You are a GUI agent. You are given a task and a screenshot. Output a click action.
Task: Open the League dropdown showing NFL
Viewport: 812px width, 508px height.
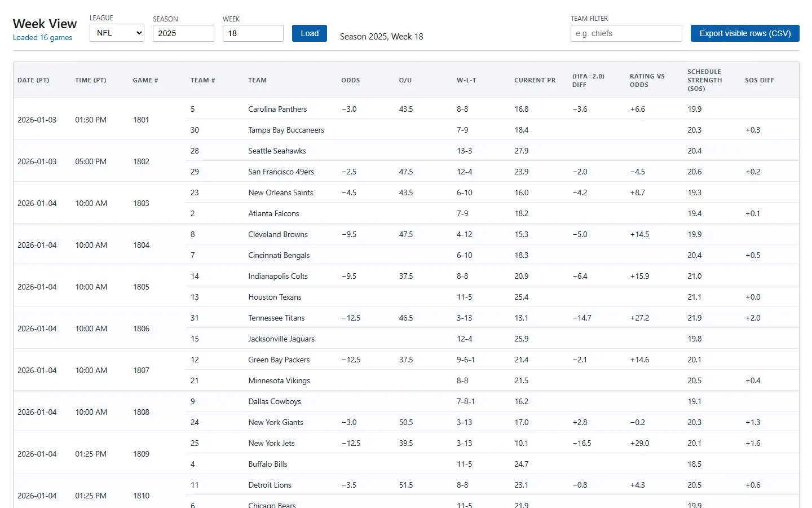[117, 33]
